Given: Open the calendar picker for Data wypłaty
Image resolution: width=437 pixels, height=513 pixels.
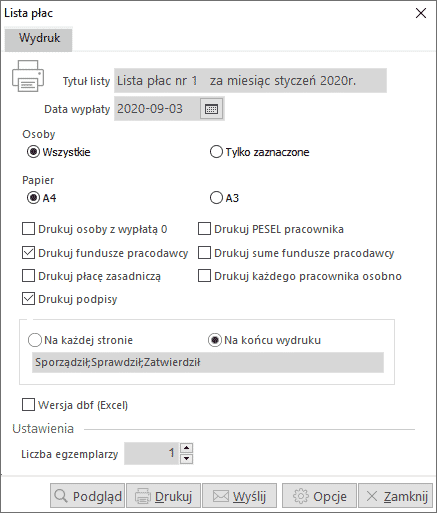Looking at the screenshot, I should [x=211, y=109].
